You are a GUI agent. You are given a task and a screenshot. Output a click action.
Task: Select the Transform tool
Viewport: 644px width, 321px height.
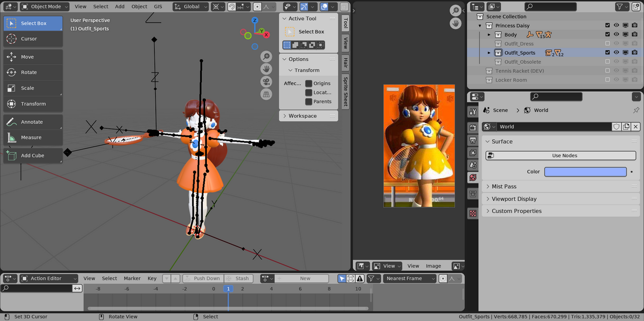click(x=33, y=104)
